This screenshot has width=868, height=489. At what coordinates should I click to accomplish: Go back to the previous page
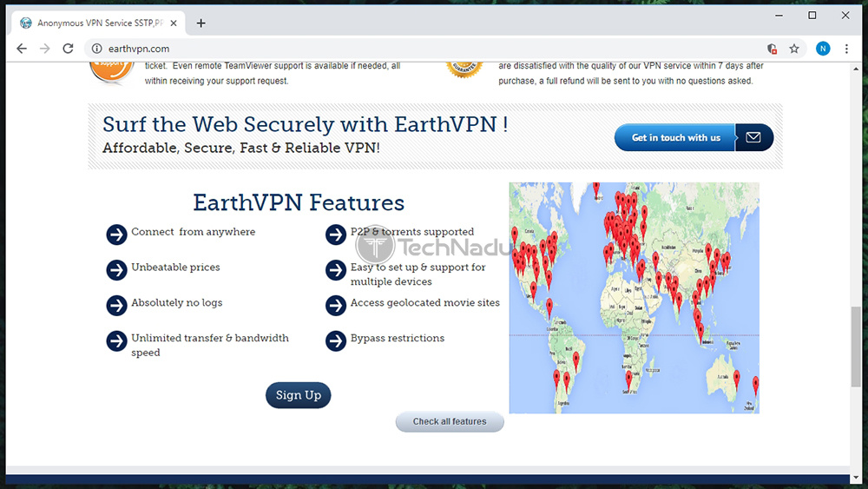22,49
